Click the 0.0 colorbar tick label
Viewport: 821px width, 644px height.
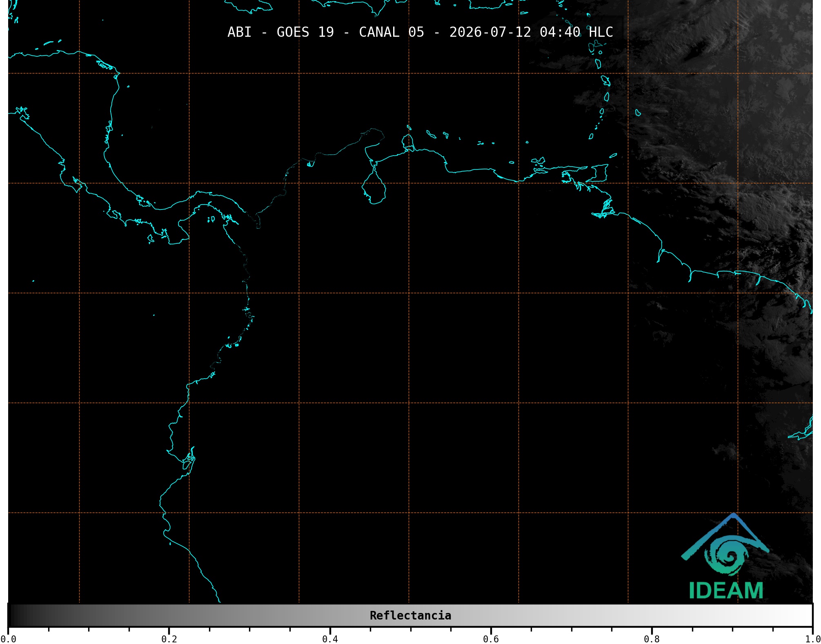[x=8, y=639]
